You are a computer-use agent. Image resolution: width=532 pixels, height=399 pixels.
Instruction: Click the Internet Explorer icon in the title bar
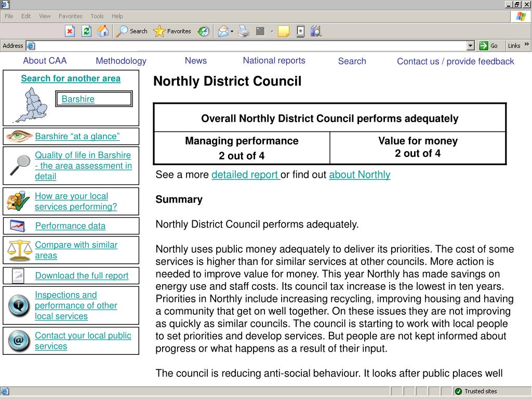[5, 4]
